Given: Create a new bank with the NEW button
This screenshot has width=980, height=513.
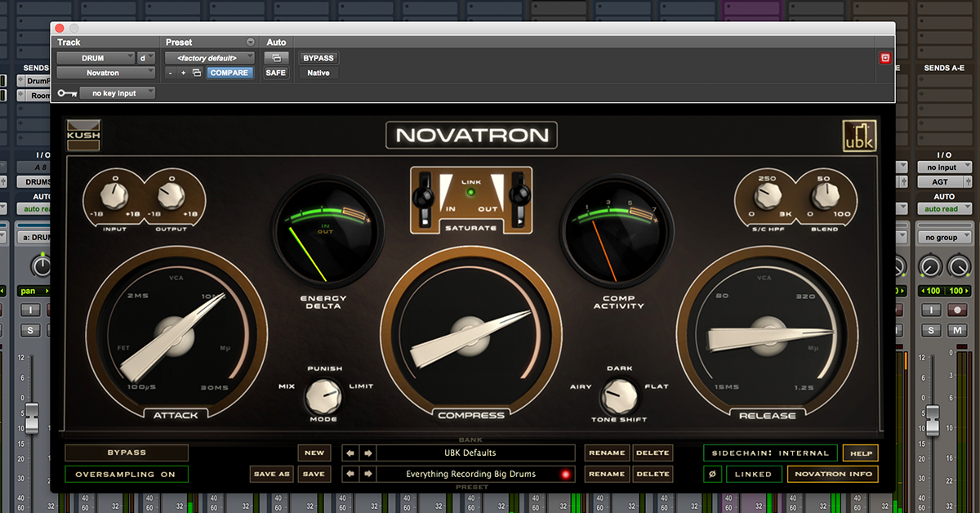Looking at the screenshot, I should [314, 453].
